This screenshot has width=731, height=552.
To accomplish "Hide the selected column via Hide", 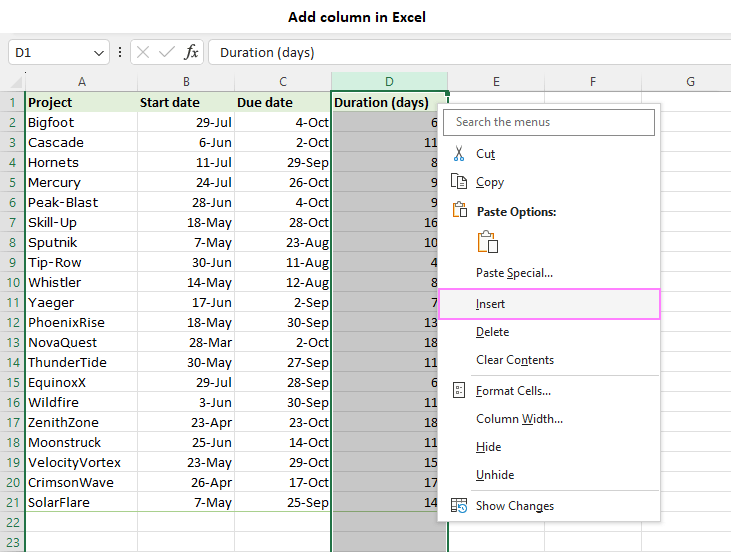I will [488, 447].
